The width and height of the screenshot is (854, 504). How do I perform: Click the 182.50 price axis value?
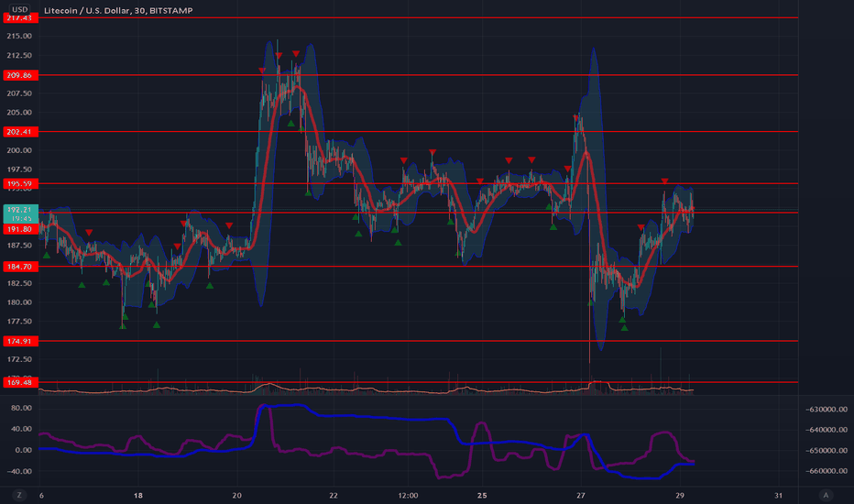point(19,283)
